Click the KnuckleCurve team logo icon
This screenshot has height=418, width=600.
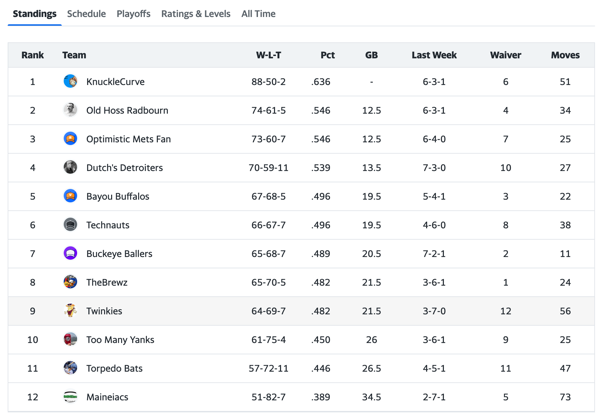tap(70, 82)
